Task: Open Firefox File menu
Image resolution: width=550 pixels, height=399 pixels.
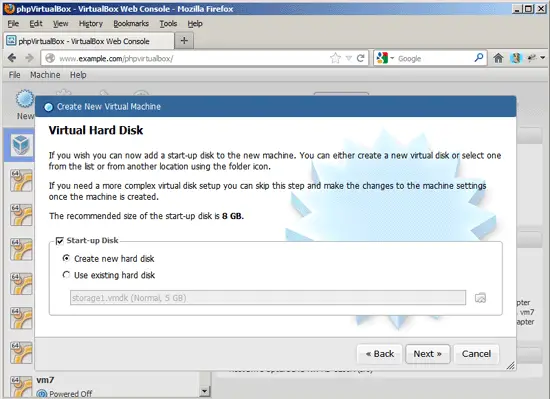Action: [13, 23]
